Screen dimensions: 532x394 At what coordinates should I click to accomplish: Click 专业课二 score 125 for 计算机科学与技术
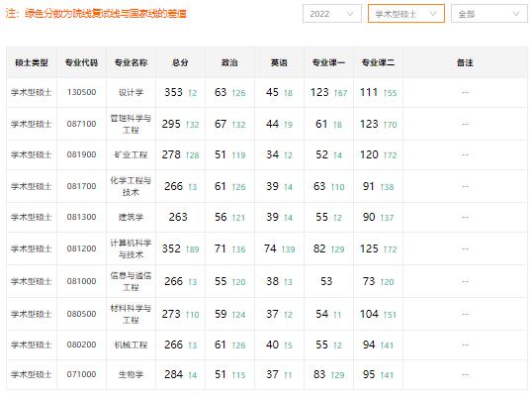point(369,248)
